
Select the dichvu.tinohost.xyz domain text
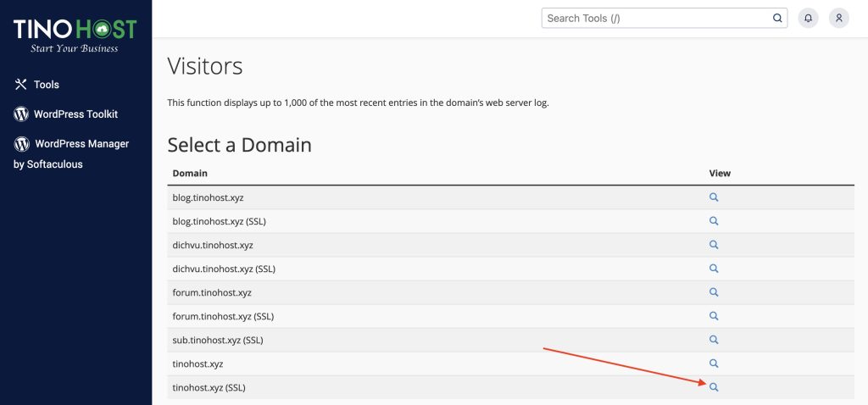pos(213,245)
